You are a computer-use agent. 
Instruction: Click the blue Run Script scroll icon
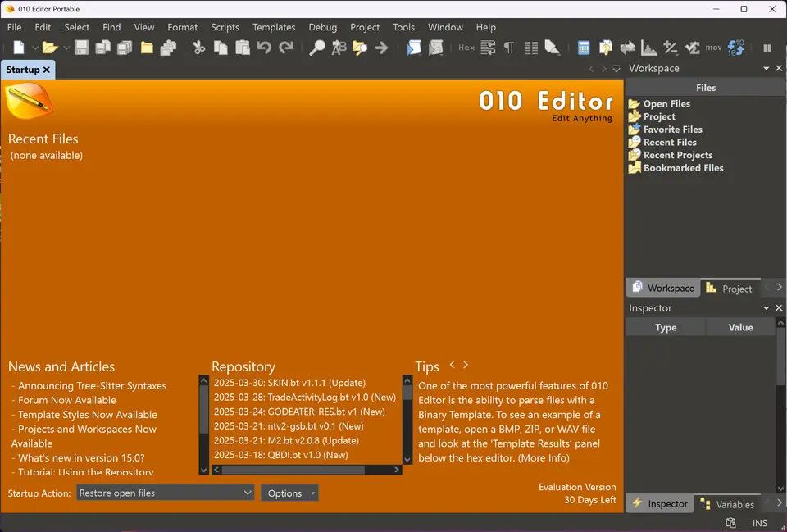pyautogui.click(x=413, y=48)
